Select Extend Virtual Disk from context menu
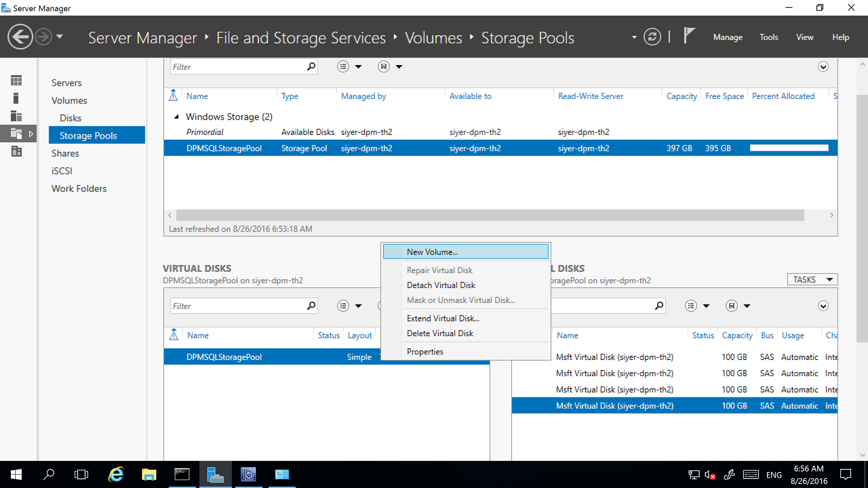This screenshot has height=488, width=868. coord(443,318)
